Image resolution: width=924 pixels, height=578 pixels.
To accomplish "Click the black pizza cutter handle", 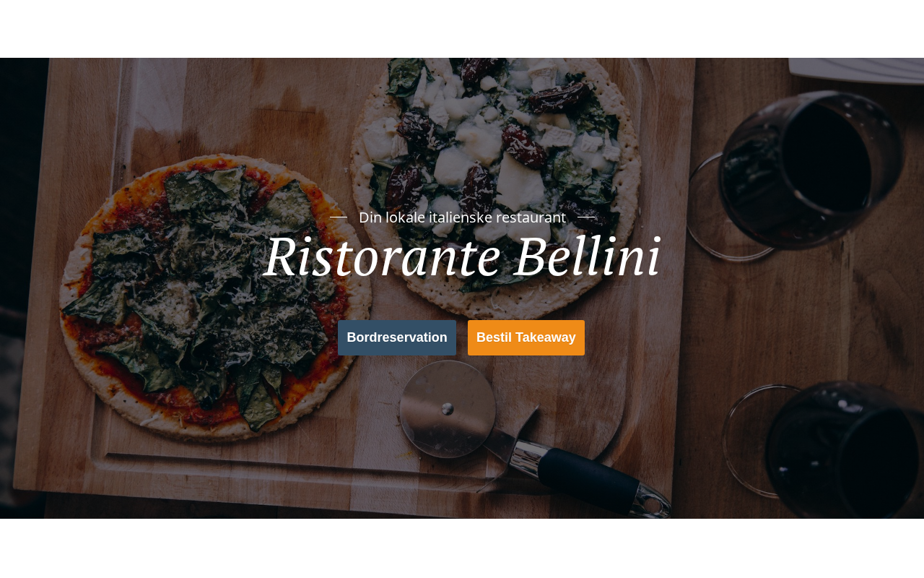I will point(588,480).
